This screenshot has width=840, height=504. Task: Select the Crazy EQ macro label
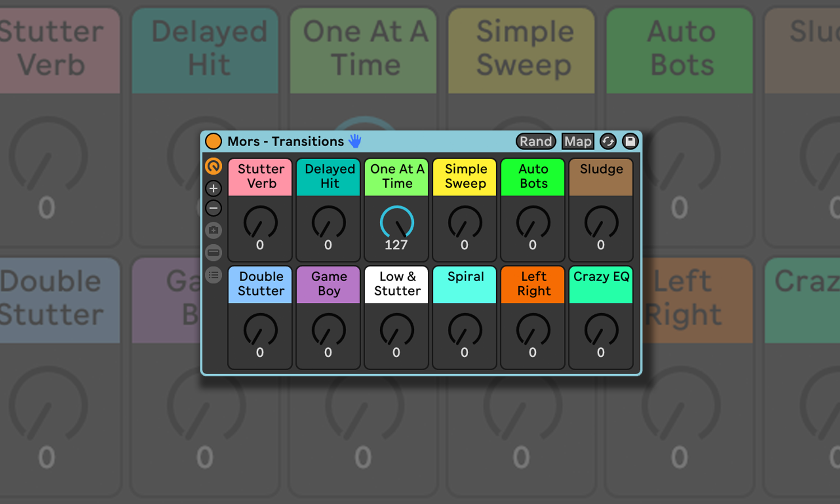click(x=601, y=284)
